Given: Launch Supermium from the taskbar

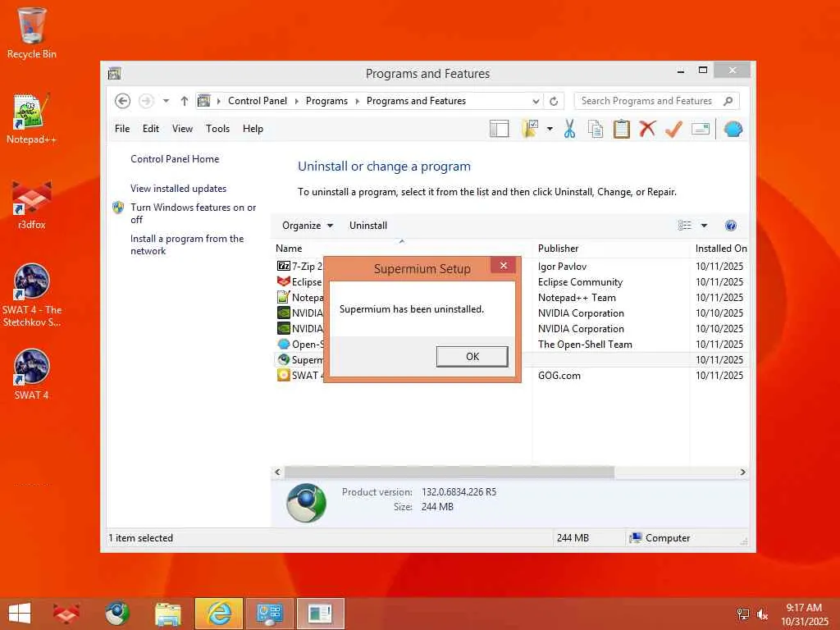Looking at the screenshot, I should point(116,614).
